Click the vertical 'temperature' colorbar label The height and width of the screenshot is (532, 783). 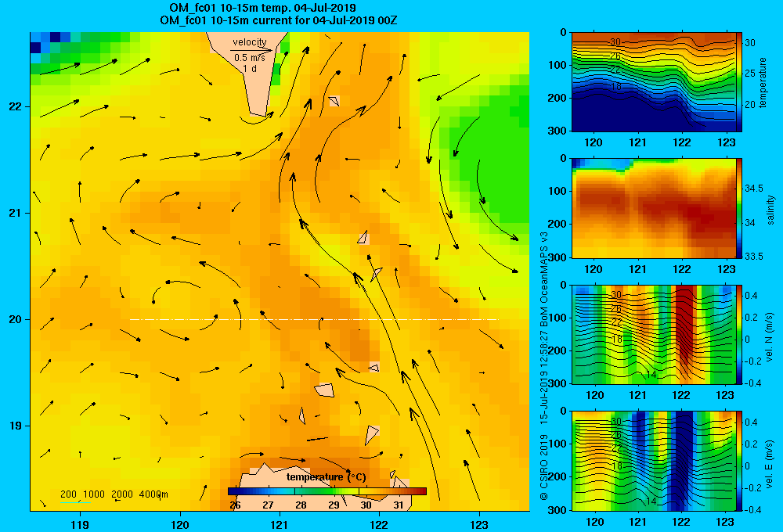(763, 82)
